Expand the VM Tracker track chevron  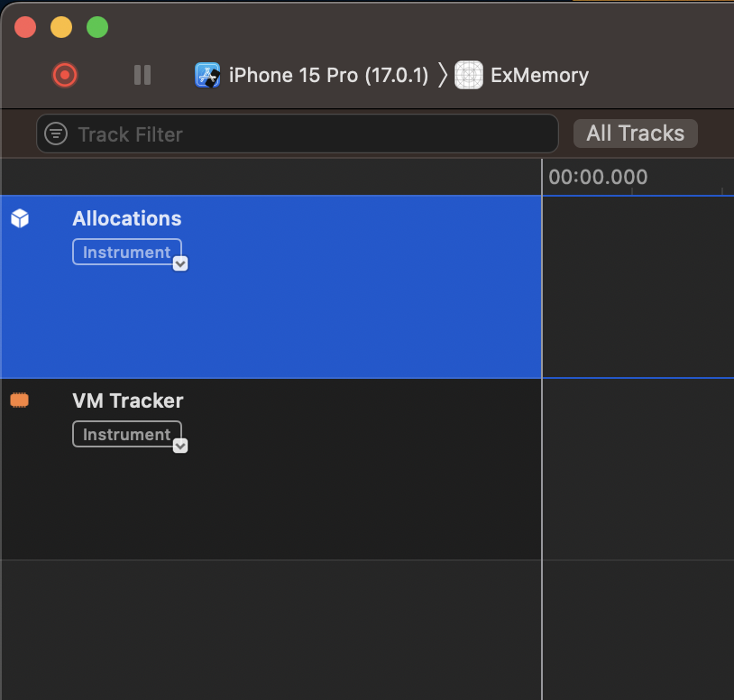pyautogui.click(x=180, y=446)
